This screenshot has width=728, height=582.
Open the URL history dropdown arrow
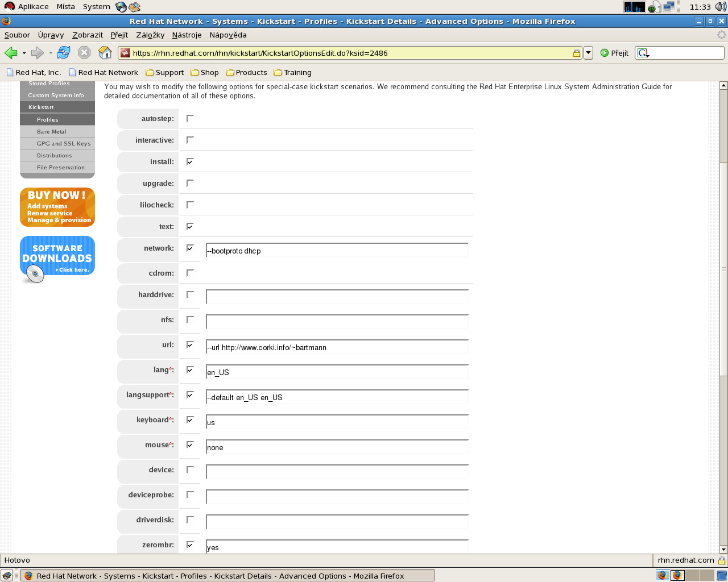click(589, 53)
